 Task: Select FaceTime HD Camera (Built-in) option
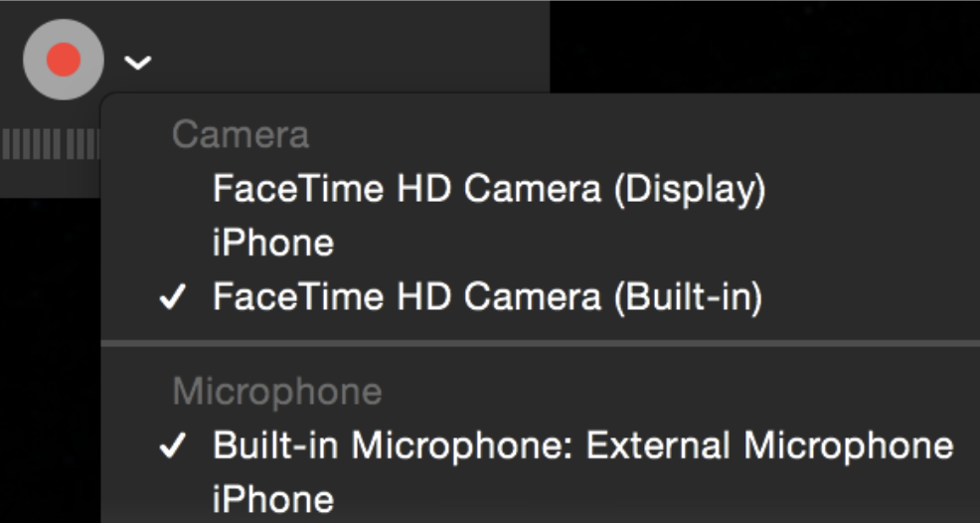tap(487, 296)
